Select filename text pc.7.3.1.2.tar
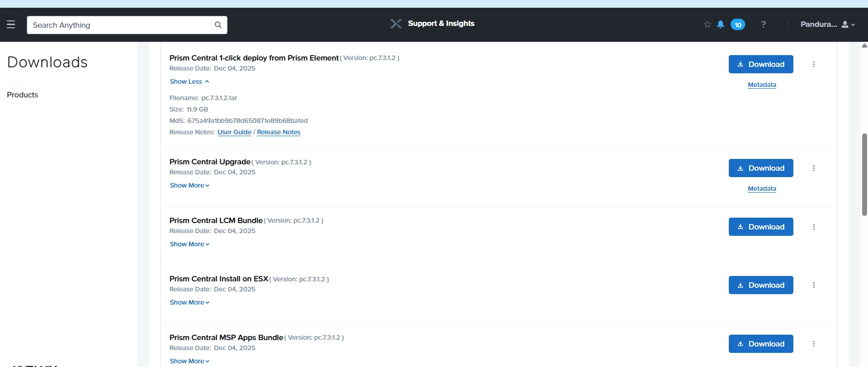Image resolution: width=868 pixels, height=367 pixels. pos(219,98)
